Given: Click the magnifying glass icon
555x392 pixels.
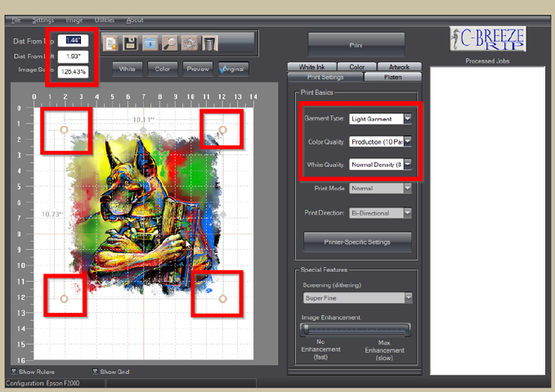Looking at the screenshot, I should (170, 44).
